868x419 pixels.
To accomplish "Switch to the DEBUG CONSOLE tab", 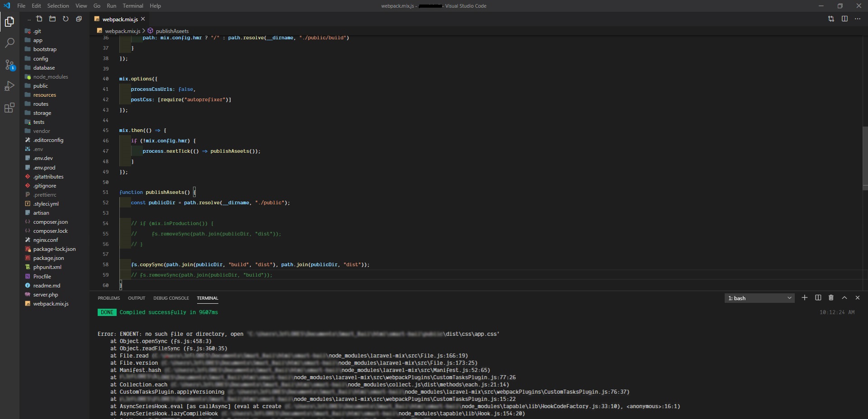I will (171, 298).
